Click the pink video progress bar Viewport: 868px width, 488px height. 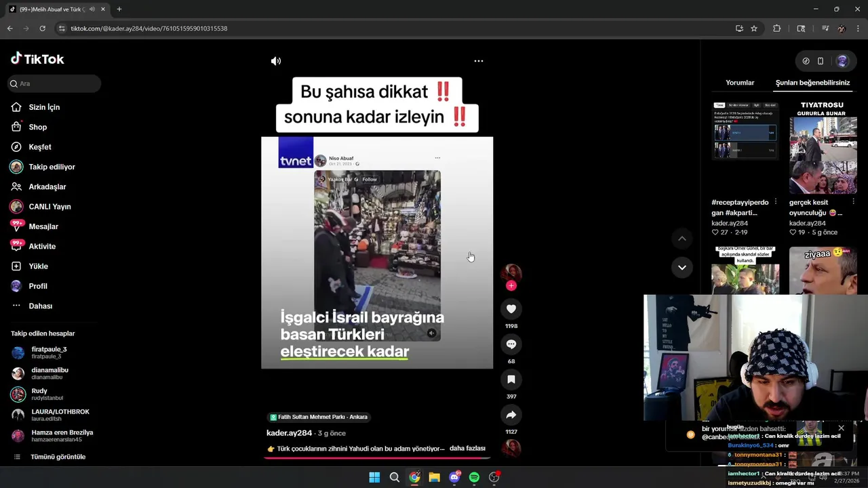[377, 458]
